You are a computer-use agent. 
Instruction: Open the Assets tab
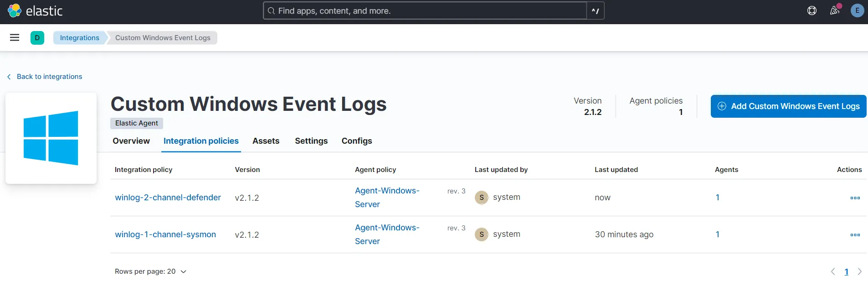coord(266,141)
